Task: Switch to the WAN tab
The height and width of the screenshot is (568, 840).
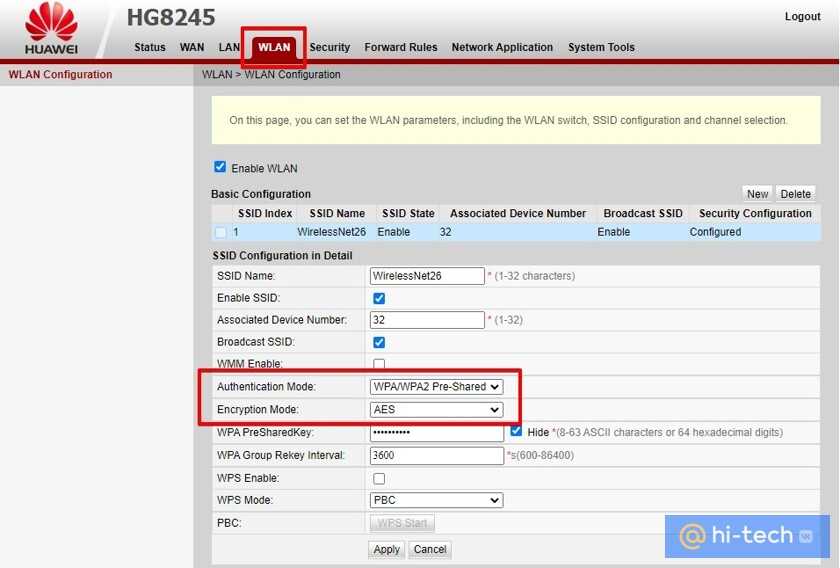Action: click(x=192, y=47)
